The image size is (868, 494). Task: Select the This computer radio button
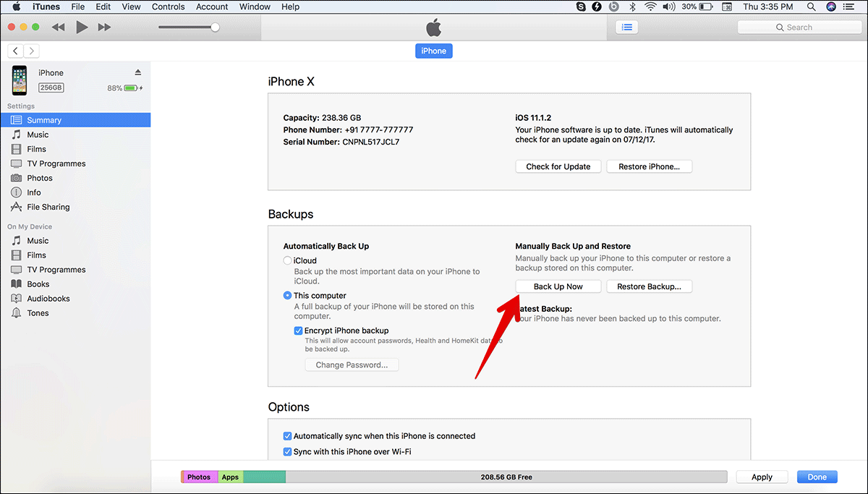coord(288,295)
